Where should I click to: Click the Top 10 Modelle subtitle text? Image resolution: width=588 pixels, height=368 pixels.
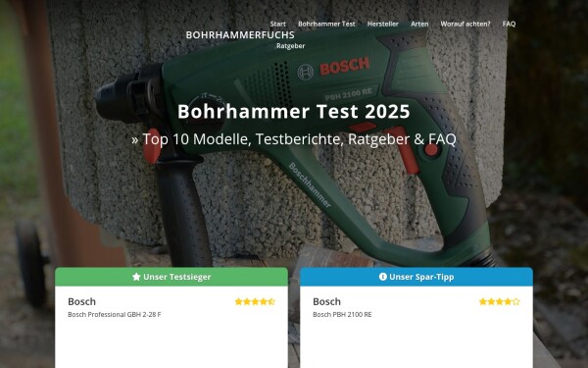(x=294, y=139)
